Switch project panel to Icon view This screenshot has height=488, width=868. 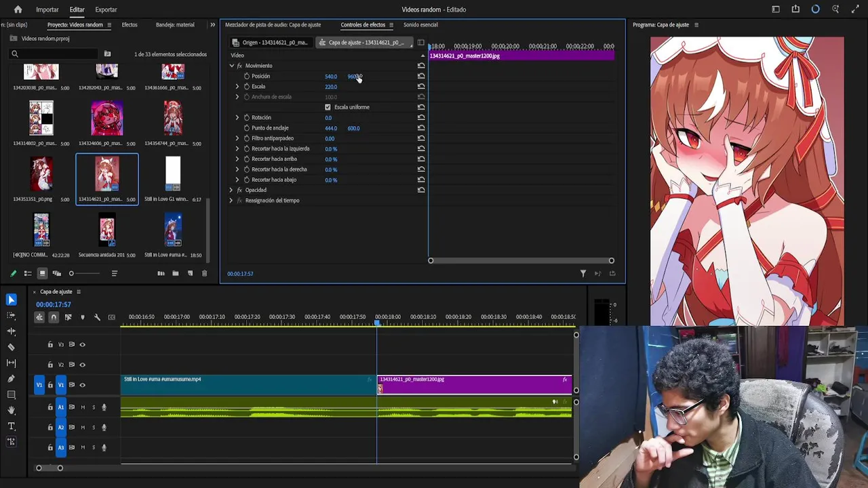tap(42, 273)
